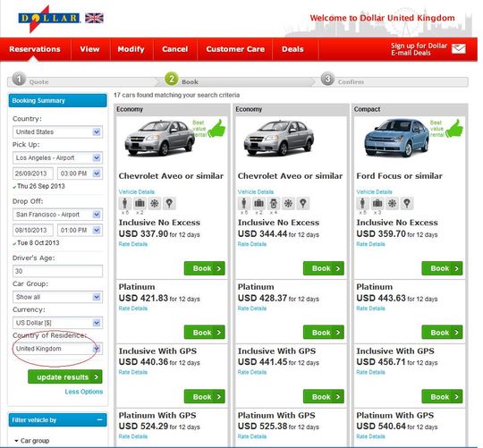The height and width of the screenshot is (448, 483).
Task: Click location pin icon on Ford Focus card
Action: tap(407, 204)
